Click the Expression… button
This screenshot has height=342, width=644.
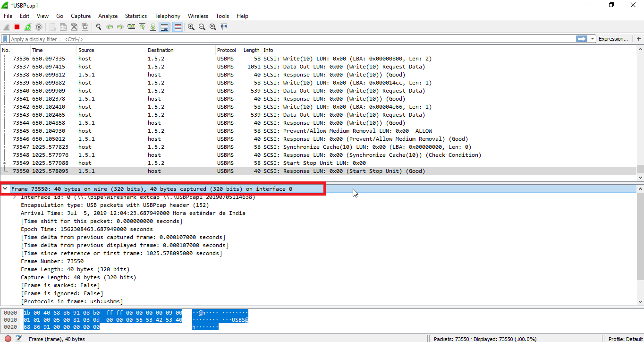click(613, 39)
